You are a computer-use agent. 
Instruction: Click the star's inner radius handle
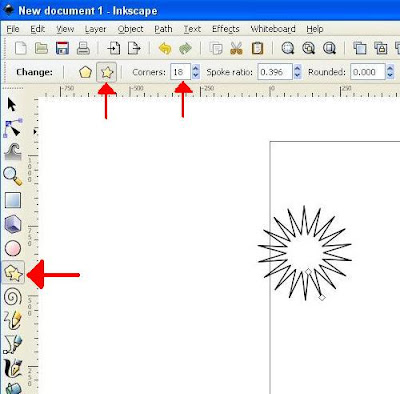tap(308, 272)
